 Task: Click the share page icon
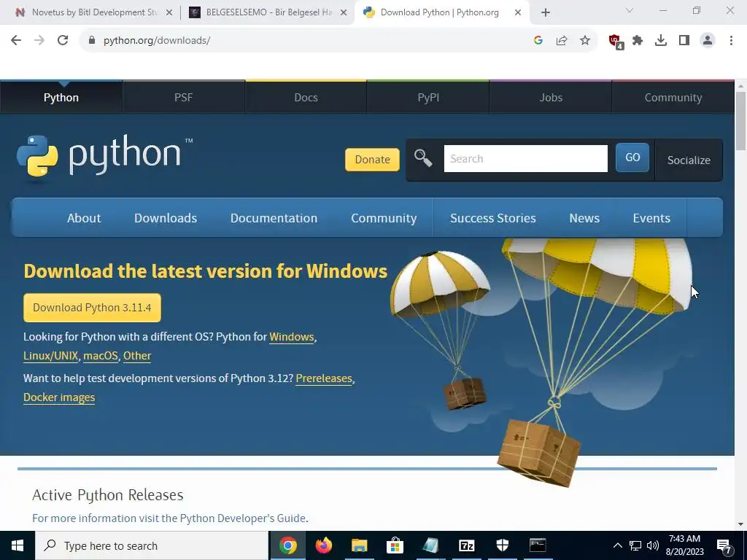coord(562,41)
